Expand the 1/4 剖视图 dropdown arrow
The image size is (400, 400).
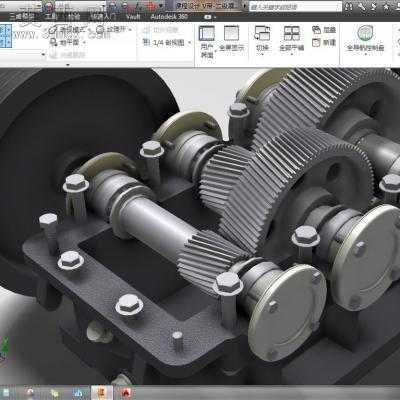[190, 43]
